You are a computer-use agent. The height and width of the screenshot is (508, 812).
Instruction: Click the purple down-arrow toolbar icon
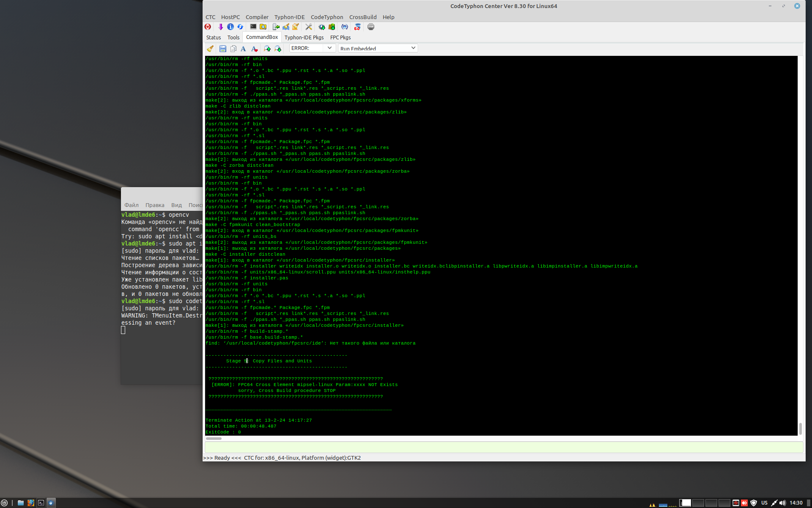pyautogui.click(x=220, y=27)
